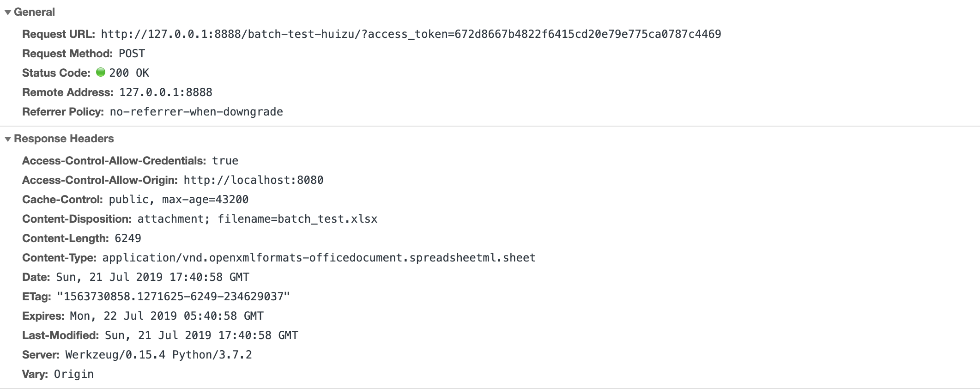Screen dimensions: 980x389
Task: Click the Request Method POST value
Action: pyautogui.click(x=132, y=54)
